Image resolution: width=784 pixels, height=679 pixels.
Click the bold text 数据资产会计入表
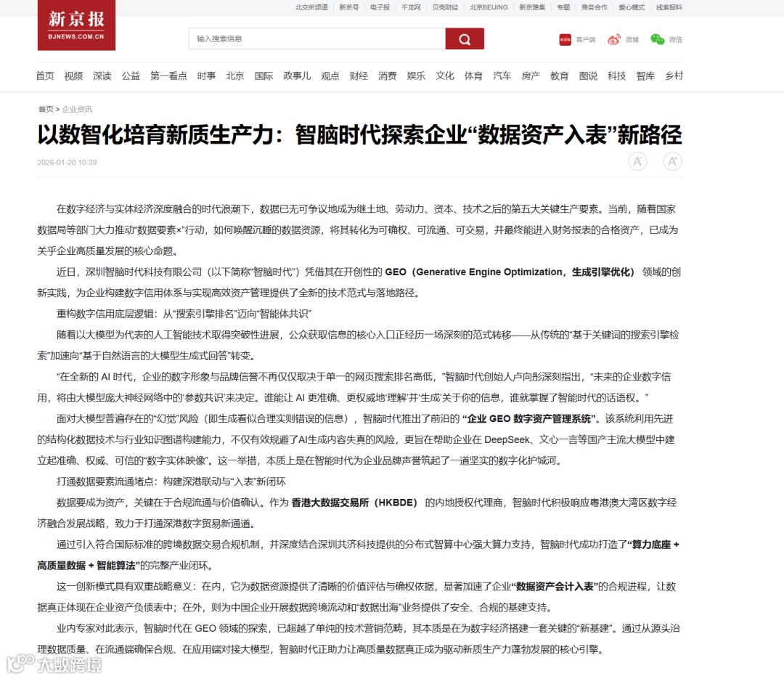(x=555, y=587)
